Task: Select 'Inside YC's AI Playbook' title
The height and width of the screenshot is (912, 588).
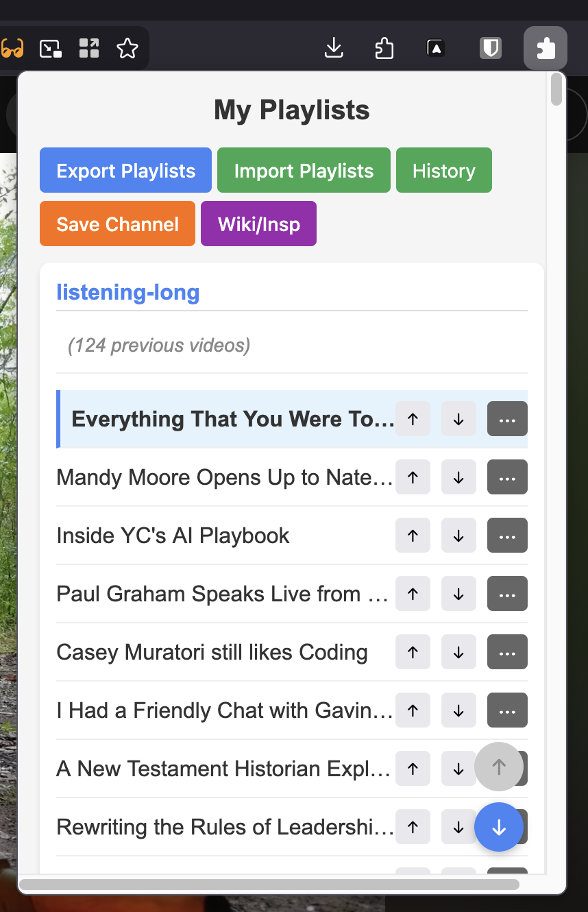Action: (173, 536)
